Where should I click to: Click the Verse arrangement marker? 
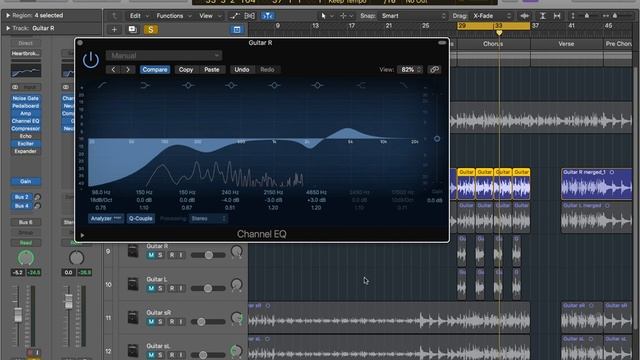(566, 44)
